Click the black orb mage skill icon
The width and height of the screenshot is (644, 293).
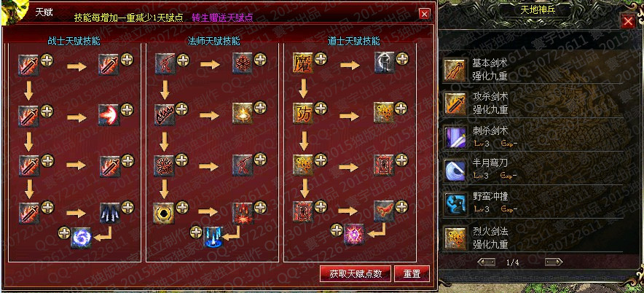[163, 212]
